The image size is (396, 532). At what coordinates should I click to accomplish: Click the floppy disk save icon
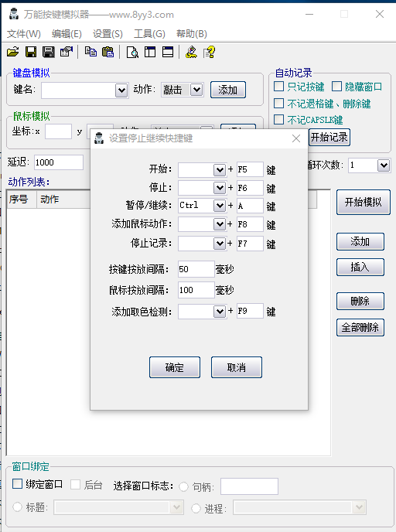pyautogui.click(x=31, y=52)
